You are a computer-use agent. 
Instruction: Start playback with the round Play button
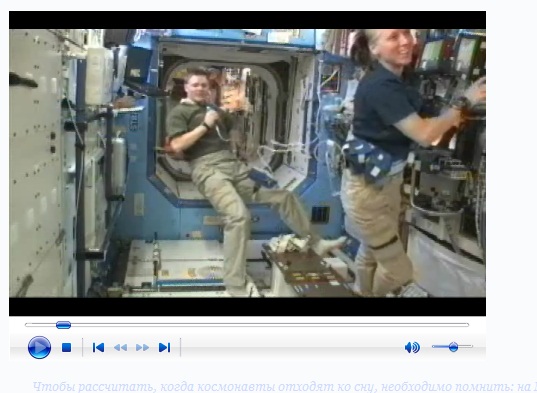[39, 347]
